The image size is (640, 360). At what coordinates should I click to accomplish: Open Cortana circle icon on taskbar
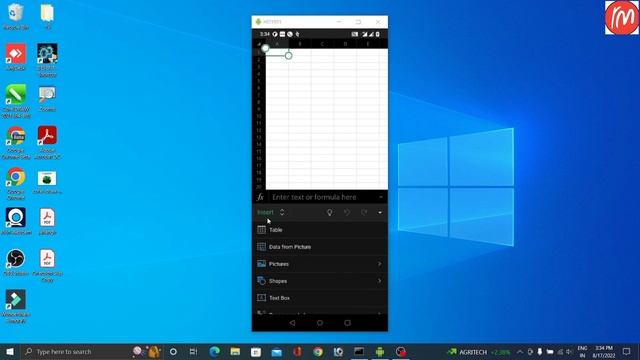point(173,351)
